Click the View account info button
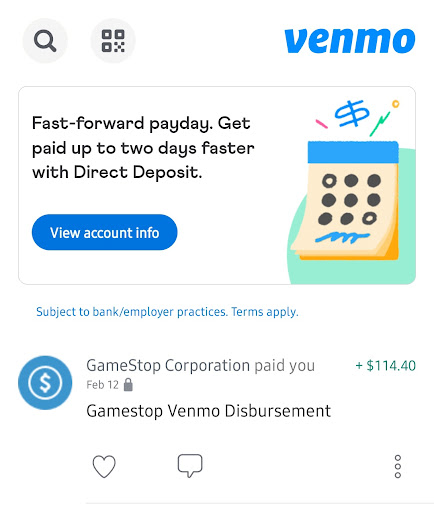This screenshot has width=434, height=512. [104, 232]
